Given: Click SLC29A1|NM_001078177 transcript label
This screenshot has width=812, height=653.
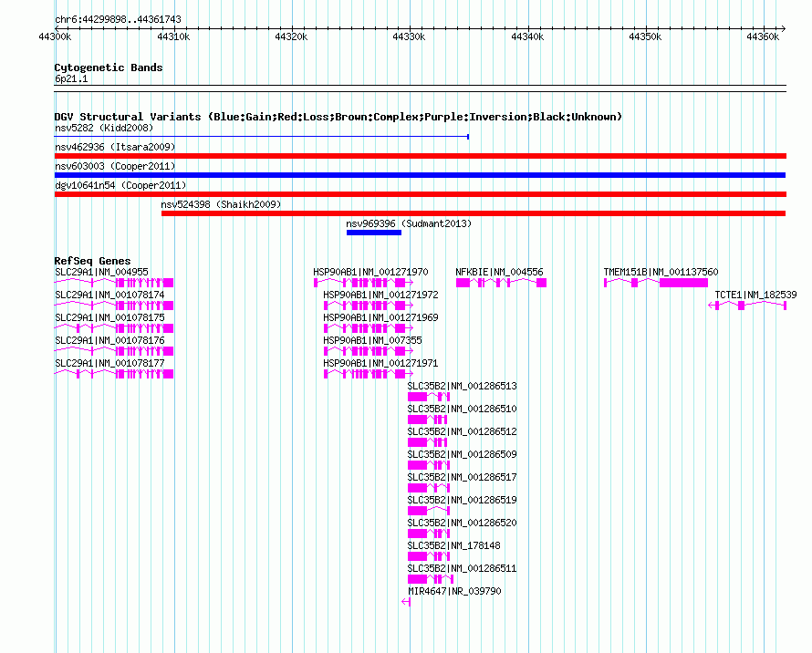Looking at the screenshot, I should 109,363.
